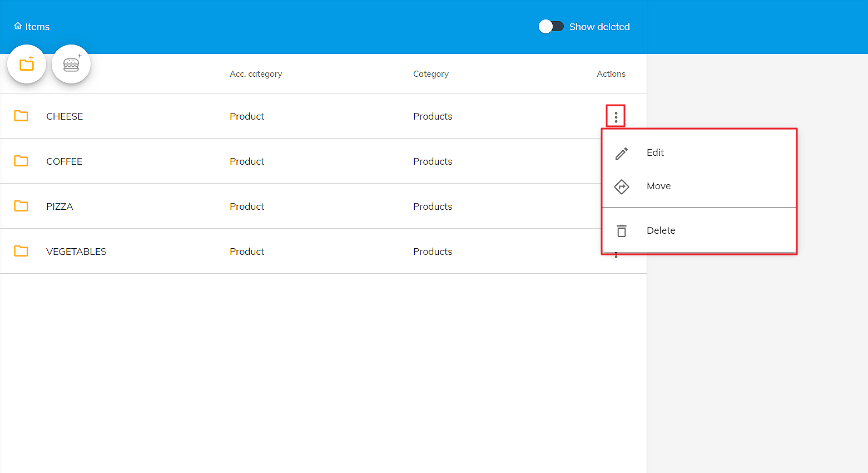Viewport: 868px width, 473px height.
Task: Open the three-dot actions menu for CHEESE
Action: coord(616,116)
